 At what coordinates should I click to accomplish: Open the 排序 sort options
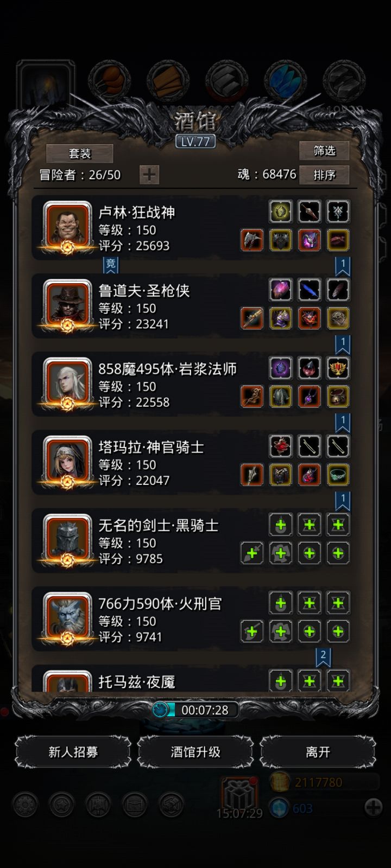pyautogui.click(x=324, y=175)
